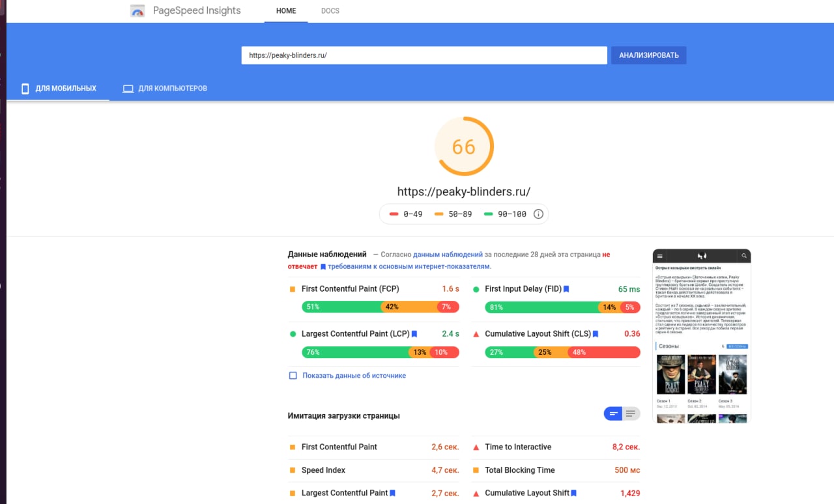
Task: Click the hamburger menu in site preview
Action: 659,256
